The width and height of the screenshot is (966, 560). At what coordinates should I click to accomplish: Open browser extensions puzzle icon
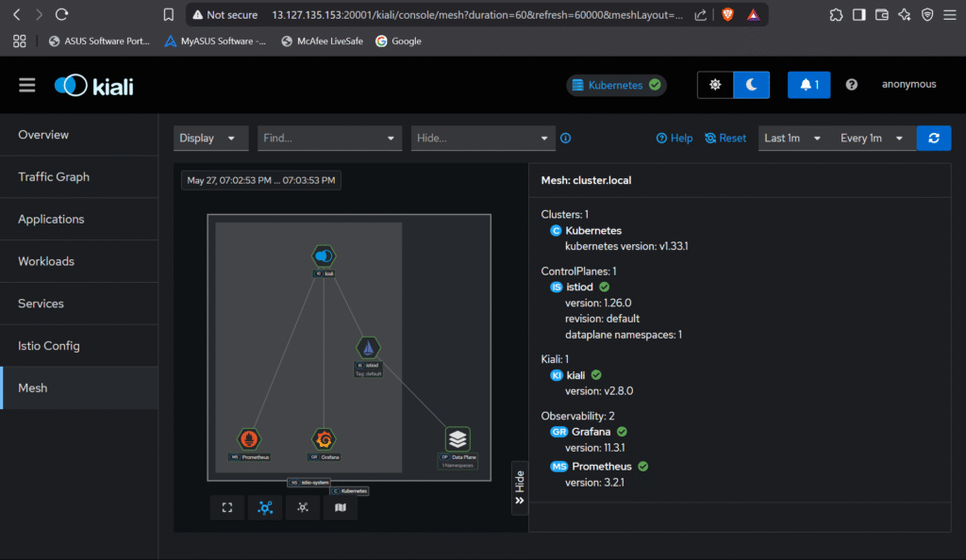click(x=836, y=15)
